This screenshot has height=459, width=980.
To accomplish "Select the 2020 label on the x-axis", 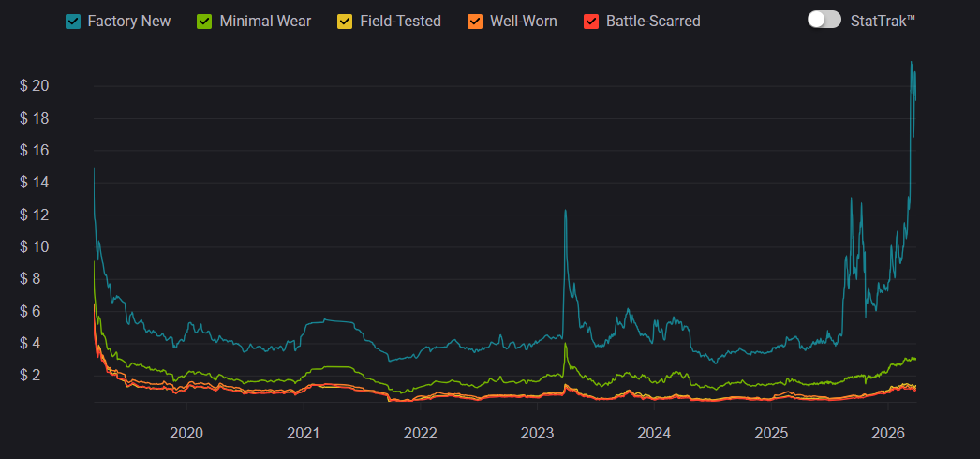I will point(186,434).
